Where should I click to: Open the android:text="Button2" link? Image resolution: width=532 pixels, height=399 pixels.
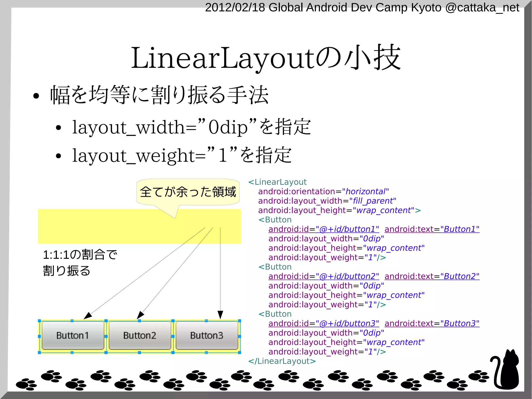pyautogui.click(x=432, y=276)
